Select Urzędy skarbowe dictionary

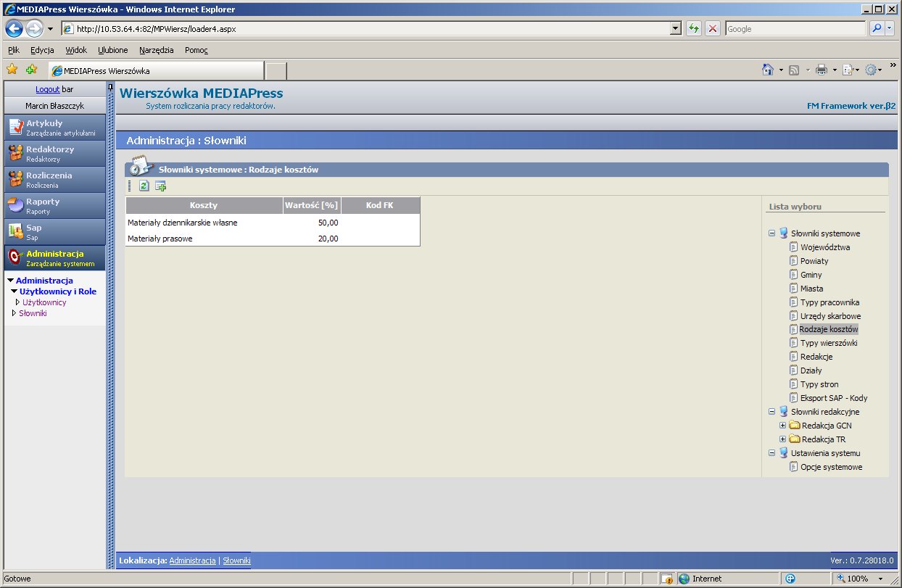click(830, 316)
